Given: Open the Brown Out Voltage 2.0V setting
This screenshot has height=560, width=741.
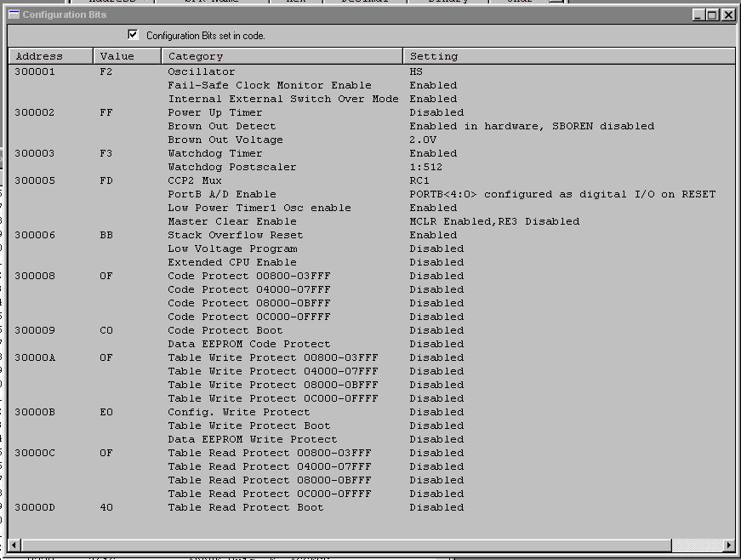Looking at the screenshot, I should pyautogui.click(x=423, y=140).
